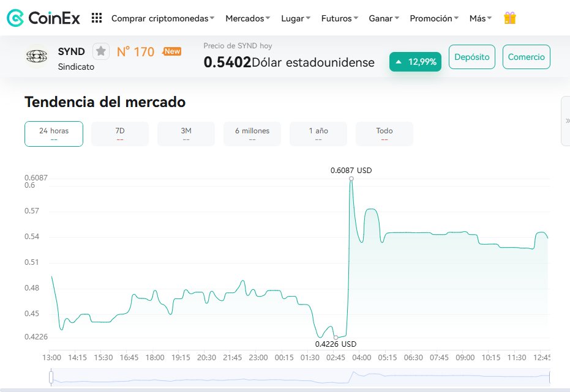
Task: Open the CoinEx home logo
Action: tap(43, 18)
